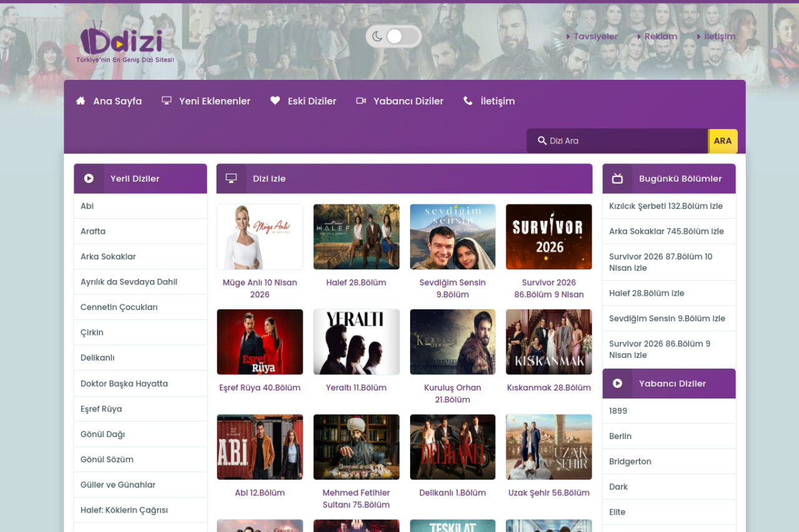The height and width of the screenshot is (532, 799).
Task: Click the Yeraltı 11.Bölüm title
Action: tap(356, 388)
